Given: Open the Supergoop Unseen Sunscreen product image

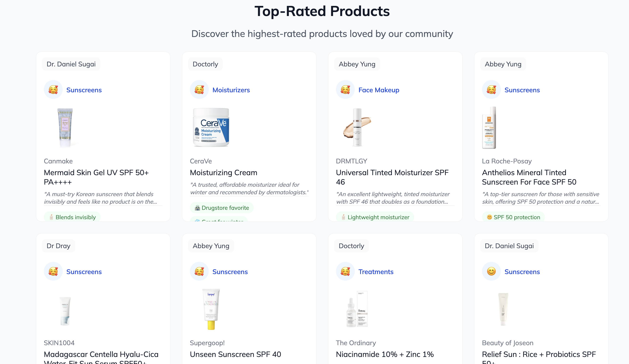Looking at the screenshot, I should click(x=211, y=309).
